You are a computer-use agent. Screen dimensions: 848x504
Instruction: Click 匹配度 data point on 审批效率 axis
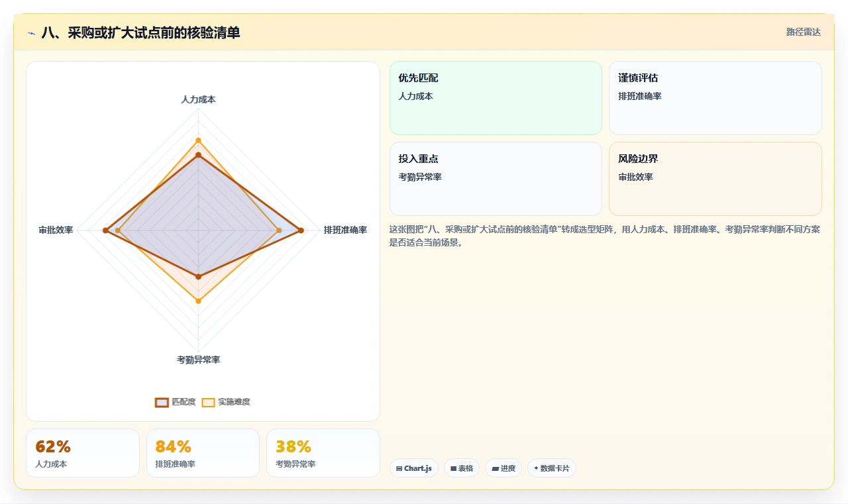pyautogui.click(x=105, y=230)
